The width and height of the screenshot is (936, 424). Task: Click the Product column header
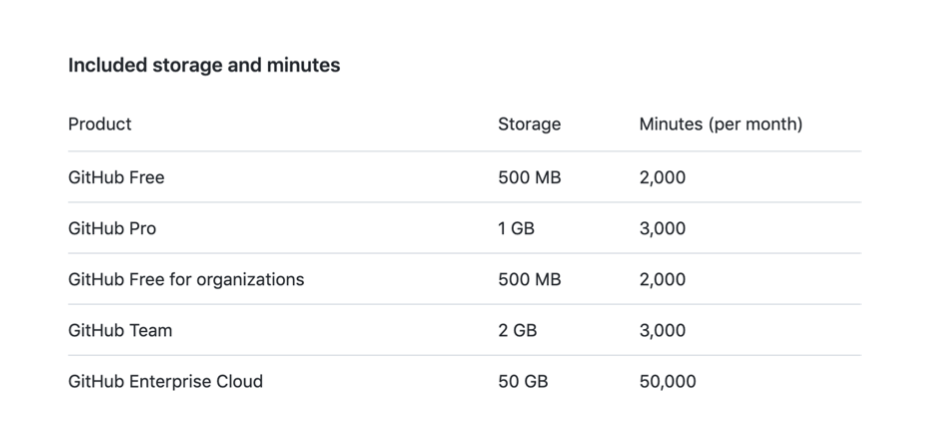tap(100, 125)
